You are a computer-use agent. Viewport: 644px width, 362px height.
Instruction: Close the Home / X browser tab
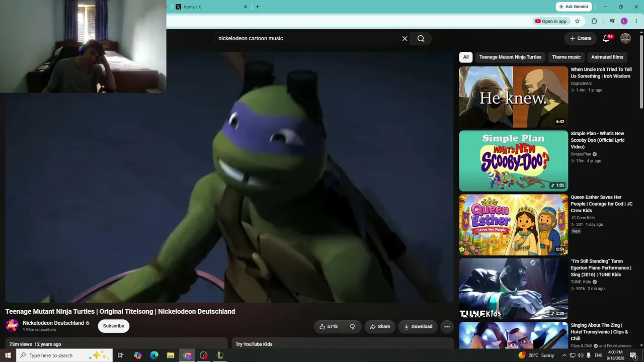point(246,7)
